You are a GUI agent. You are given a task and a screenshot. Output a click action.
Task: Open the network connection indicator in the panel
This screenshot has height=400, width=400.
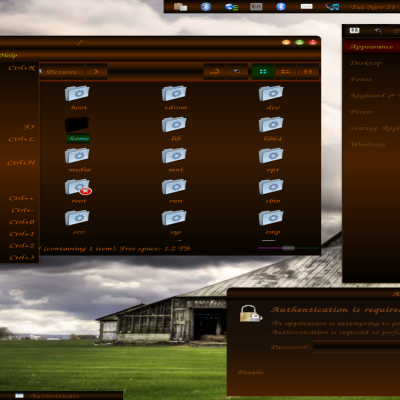pyautogui.click(x=231, y=7)
